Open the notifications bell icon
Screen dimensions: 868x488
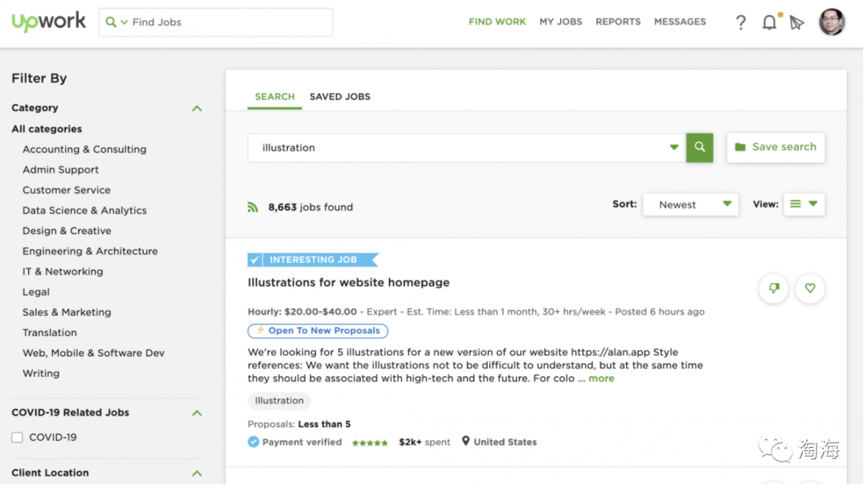coord(769,23)
